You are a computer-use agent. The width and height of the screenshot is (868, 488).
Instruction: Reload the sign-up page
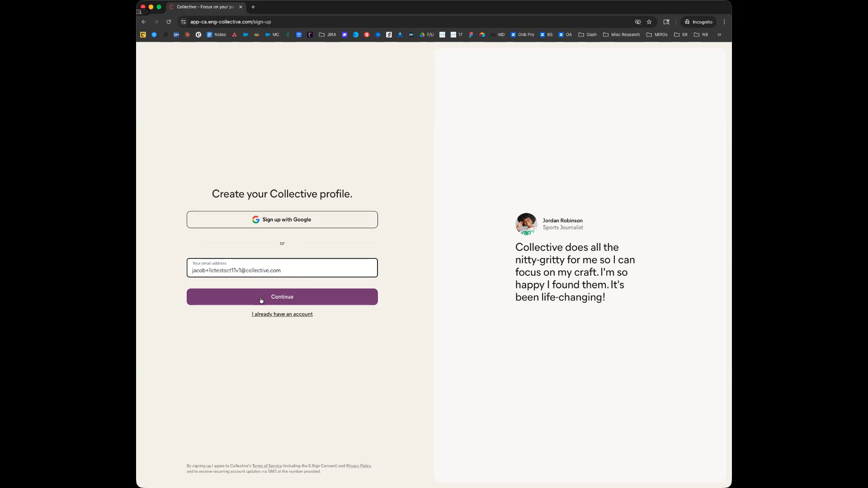pos(169,22)
